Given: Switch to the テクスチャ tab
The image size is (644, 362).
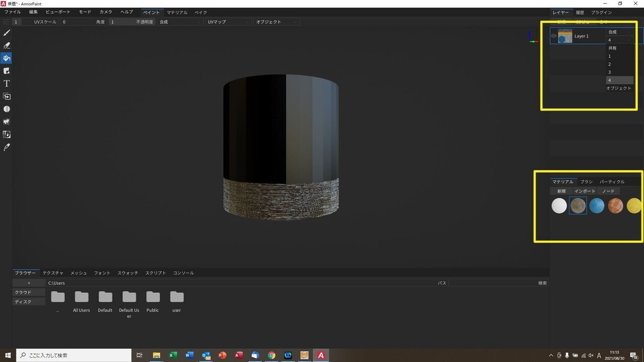Looking at the screenshot, I should (53, 273).
